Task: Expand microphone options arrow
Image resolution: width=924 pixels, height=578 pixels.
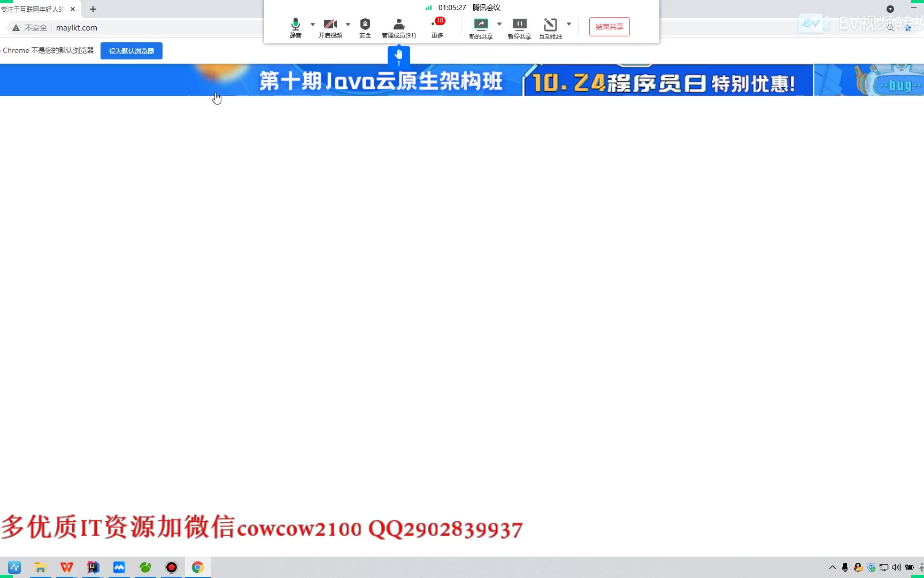Action: [313, 24]
